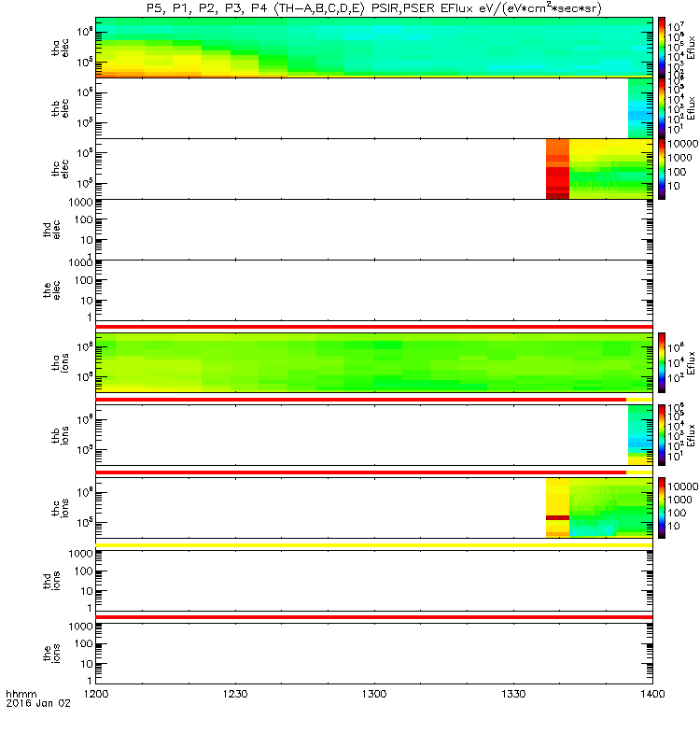Image resolution: width=700 pixels, height=747 pixels.
Task: Click the 10 y-axis tick of thd ions
Action: (x=86, y=591)
